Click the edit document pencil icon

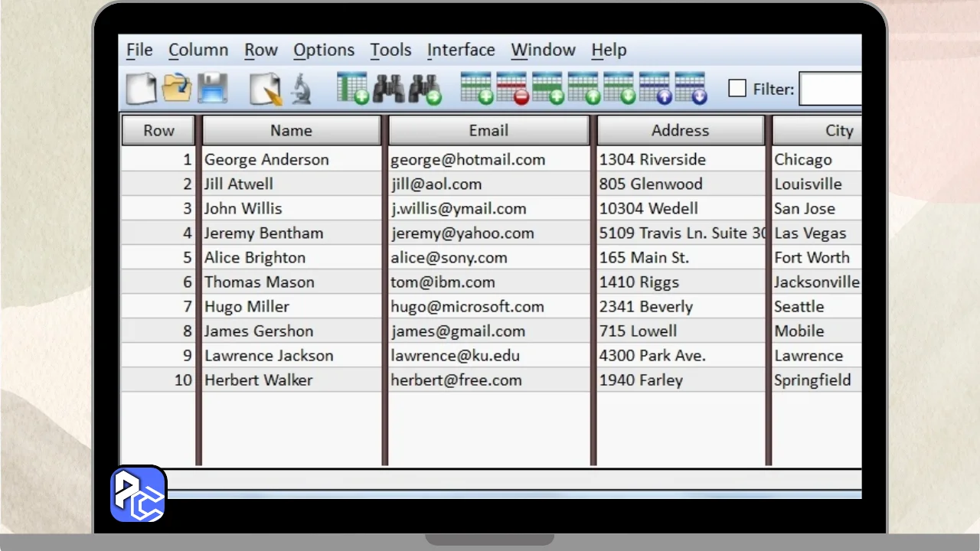pyautogui.click(x=266, y=89)
